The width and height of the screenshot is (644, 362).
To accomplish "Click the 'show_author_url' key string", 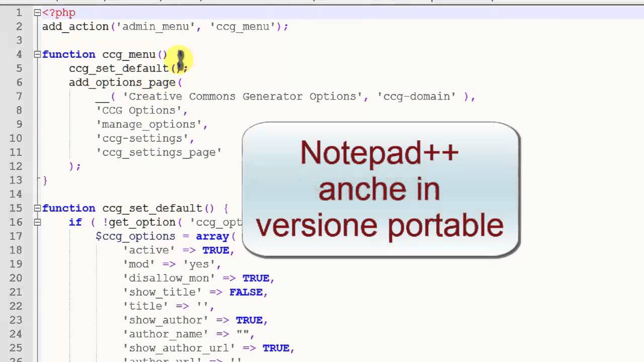I will [179, 348].
